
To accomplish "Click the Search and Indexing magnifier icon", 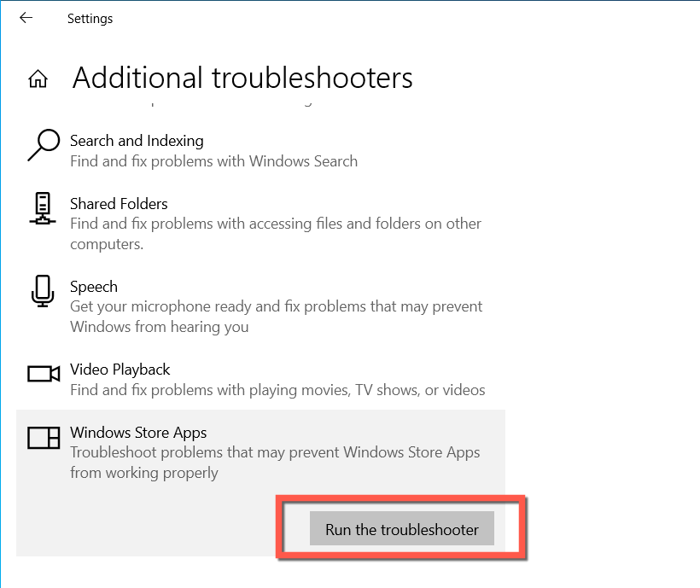I will click(43, 145).
